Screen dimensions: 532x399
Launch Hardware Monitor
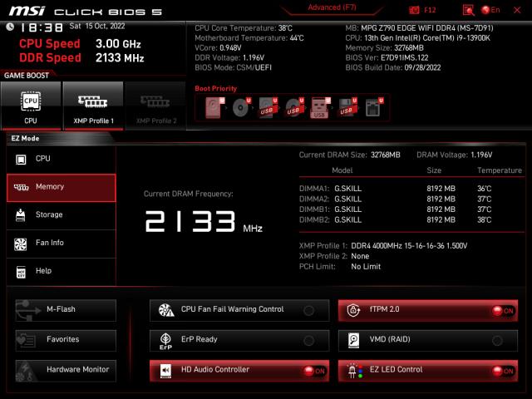click(66, 371)
